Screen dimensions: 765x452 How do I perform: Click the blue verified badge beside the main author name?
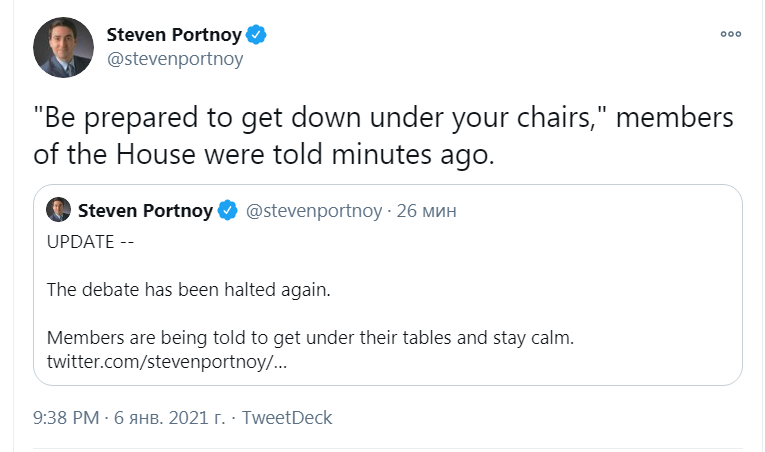(x=257, y=35)
